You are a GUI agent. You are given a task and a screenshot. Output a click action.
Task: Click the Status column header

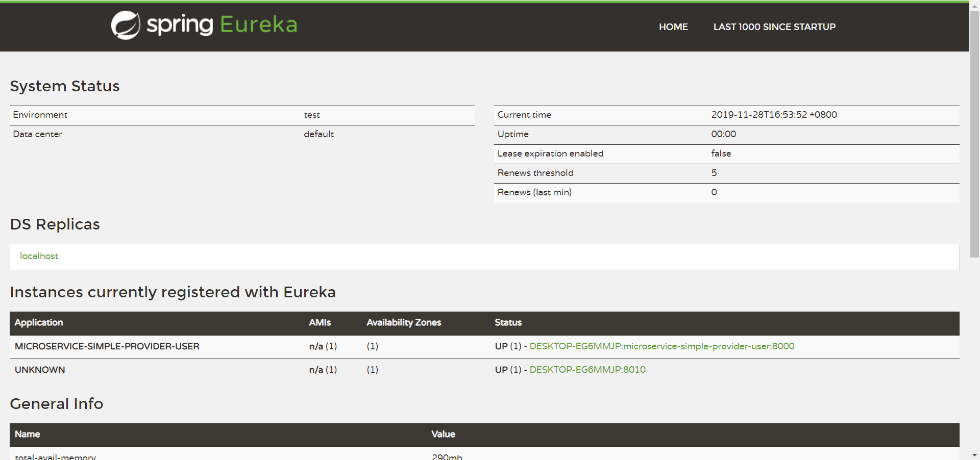(508, 322)
